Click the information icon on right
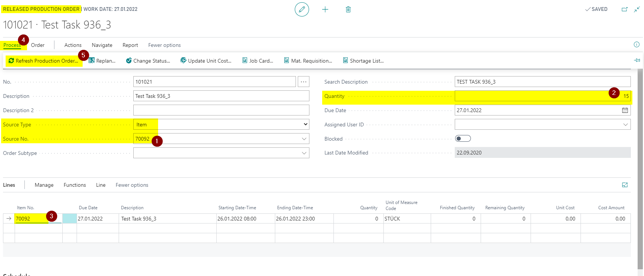Screen dimensions: 644x276 pyautogui.click(x=636, y=45)
